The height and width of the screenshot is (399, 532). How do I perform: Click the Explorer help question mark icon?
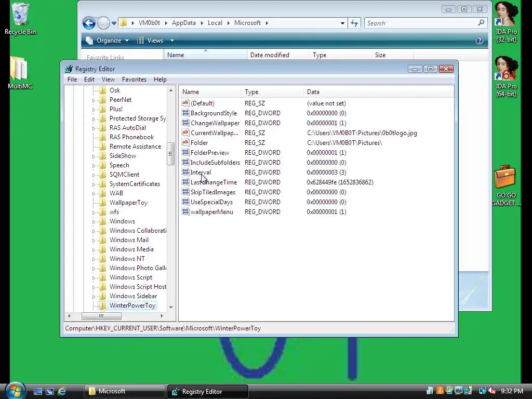[479, 41]
